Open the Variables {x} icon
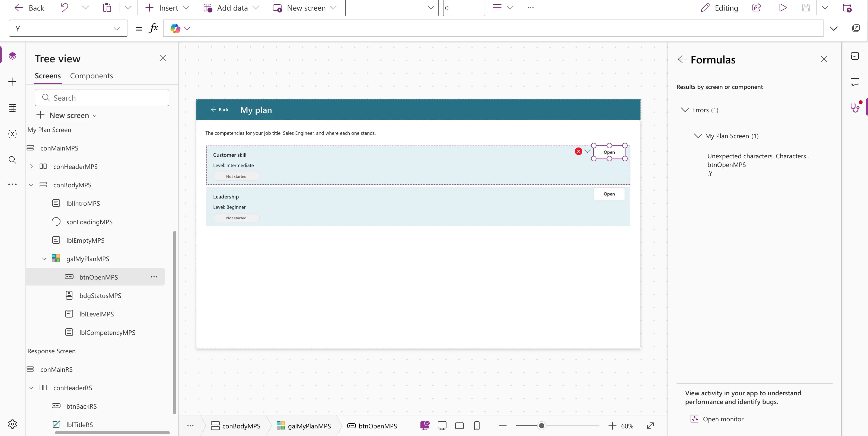The height and width of the screenshot is (436, 868). click(12, 134)
